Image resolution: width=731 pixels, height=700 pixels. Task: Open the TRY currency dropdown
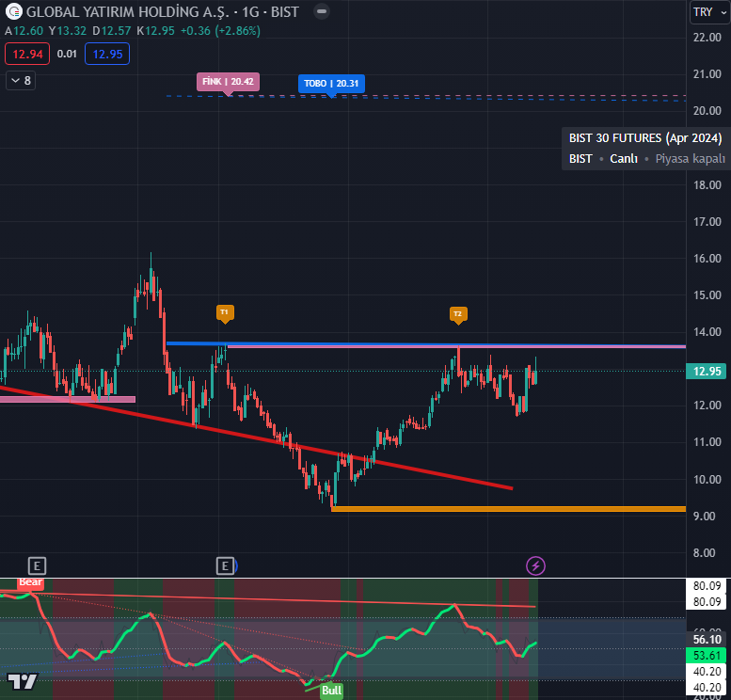tap(709, 11)
